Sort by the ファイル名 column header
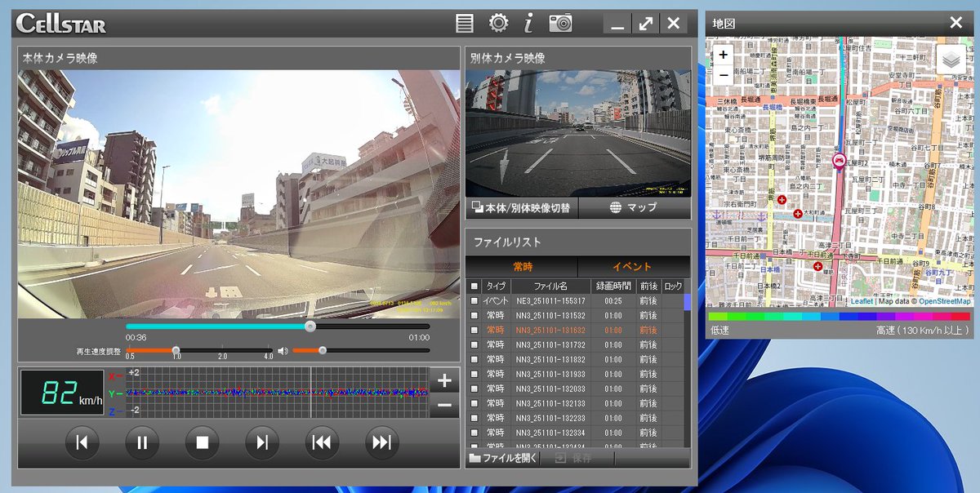 550,286
